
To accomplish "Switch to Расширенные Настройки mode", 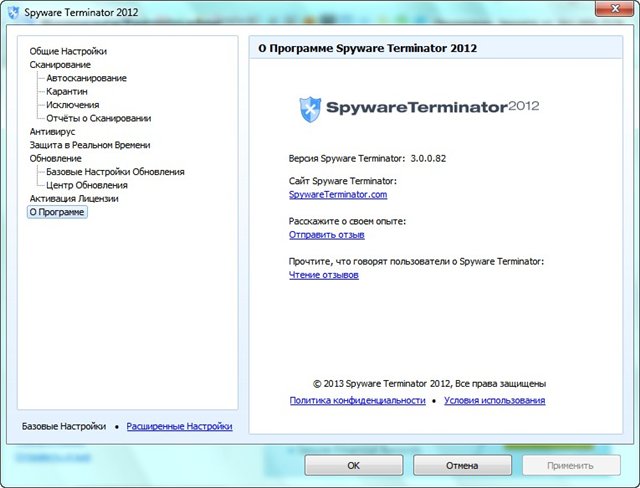I will click(180, 426).
